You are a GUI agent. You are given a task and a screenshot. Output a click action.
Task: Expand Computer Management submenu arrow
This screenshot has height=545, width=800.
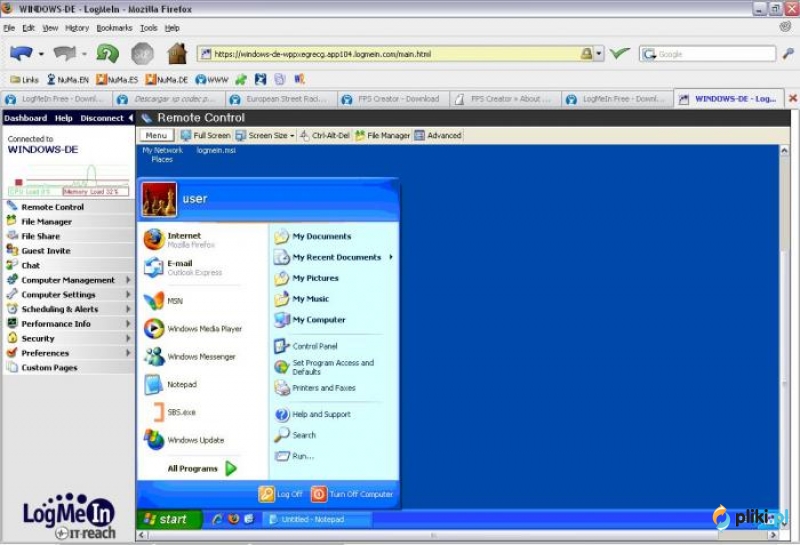(x=128, y=280)
